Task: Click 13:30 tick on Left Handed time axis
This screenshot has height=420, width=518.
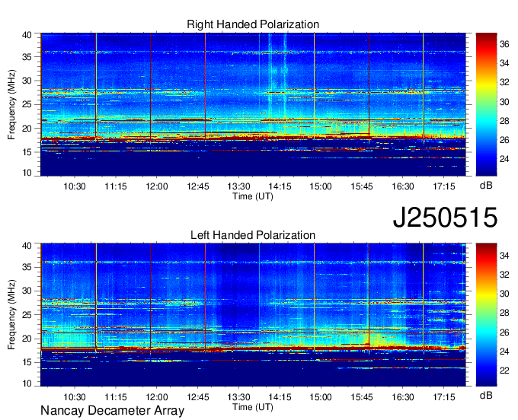Action: (x=239, y=397)
